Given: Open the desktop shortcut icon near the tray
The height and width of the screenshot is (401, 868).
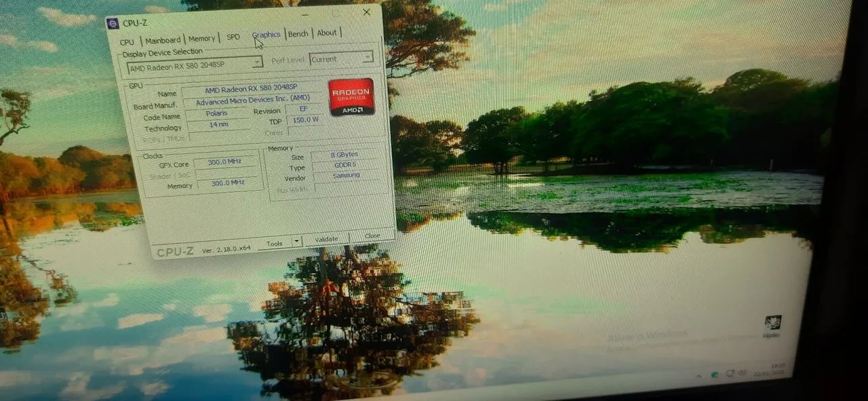Looking at the screenshot, I should [x=772, y=326].
